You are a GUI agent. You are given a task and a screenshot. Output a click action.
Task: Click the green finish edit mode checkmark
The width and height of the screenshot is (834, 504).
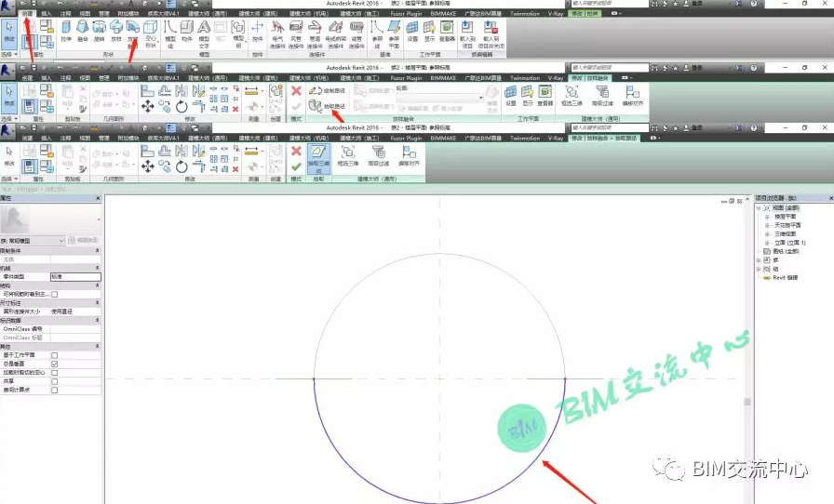pyautogui.click(x=296, y=166)
